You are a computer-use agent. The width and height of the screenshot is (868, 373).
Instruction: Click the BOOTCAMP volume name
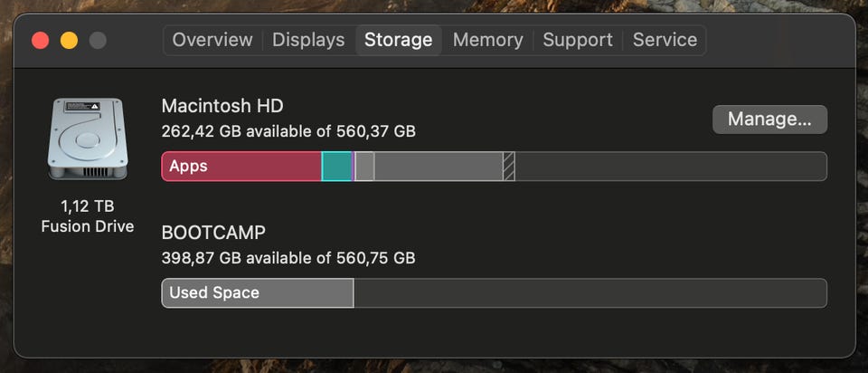point(213,233)
